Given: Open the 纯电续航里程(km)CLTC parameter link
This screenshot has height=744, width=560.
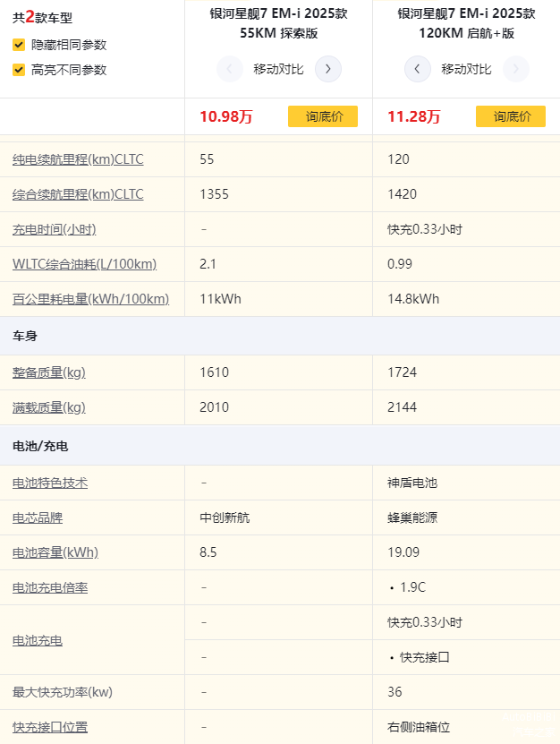Looking at the screenshot, I should tap(78, 159).
